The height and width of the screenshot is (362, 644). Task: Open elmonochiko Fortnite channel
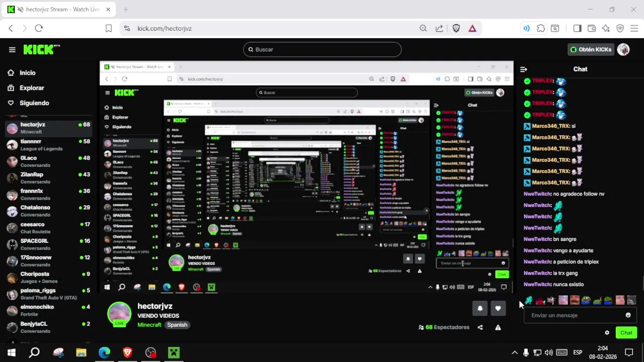pyautogui.click(x=48, y=311)
